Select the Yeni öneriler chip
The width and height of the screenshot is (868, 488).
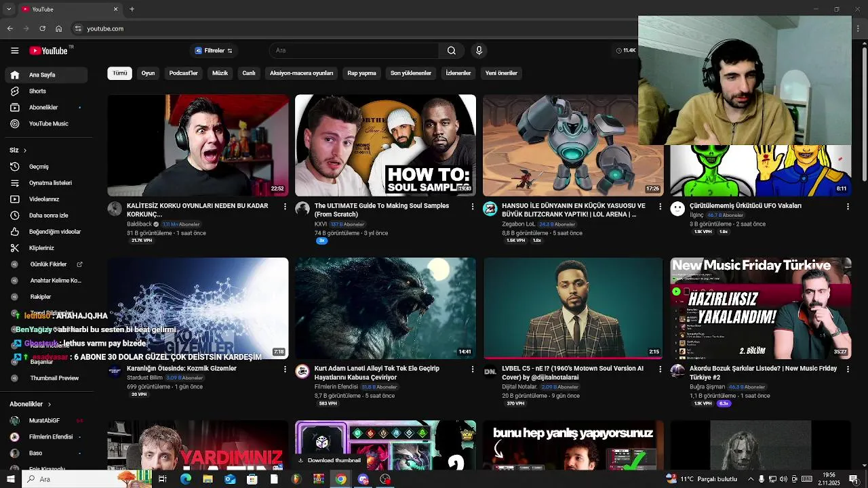tap(501, 73)
